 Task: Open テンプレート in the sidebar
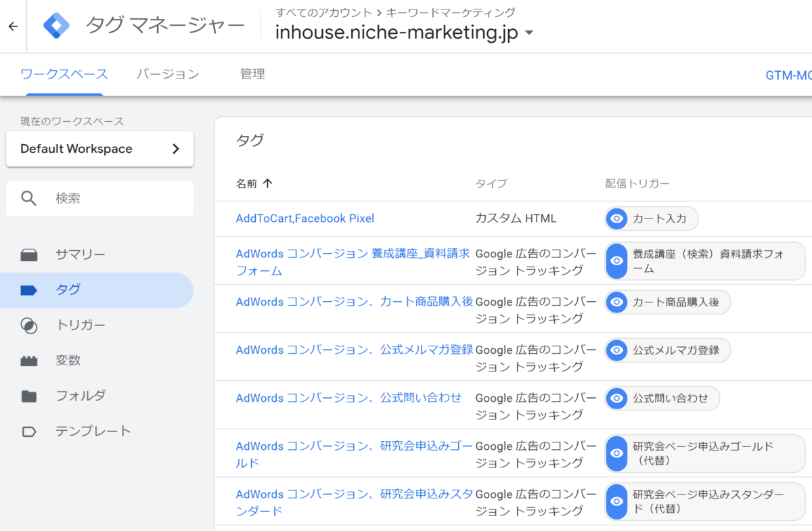(97, 431)
